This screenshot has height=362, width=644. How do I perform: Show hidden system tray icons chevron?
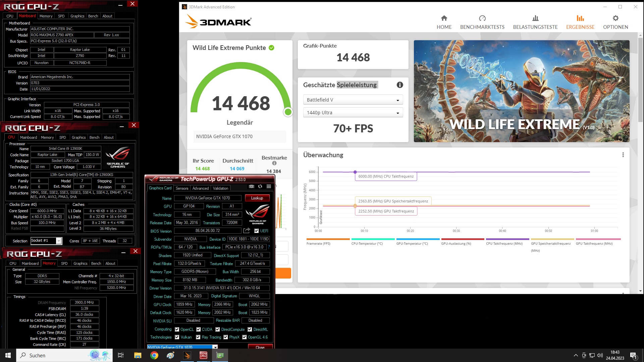(576, 355)
